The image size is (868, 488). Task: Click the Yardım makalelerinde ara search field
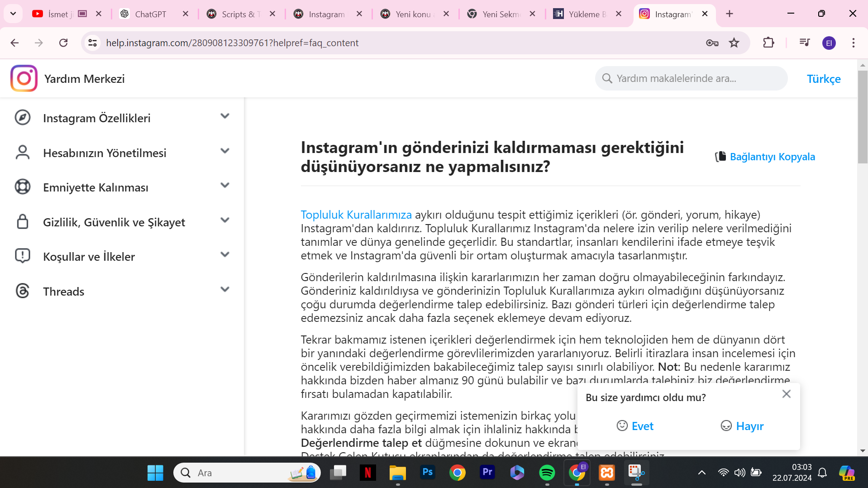pos(692,78)
